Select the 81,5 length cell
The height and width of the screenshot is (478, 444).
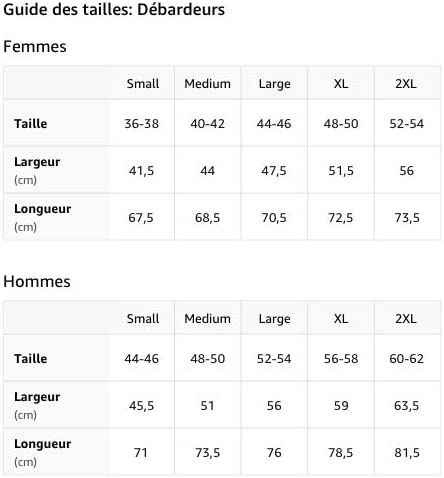407,453
